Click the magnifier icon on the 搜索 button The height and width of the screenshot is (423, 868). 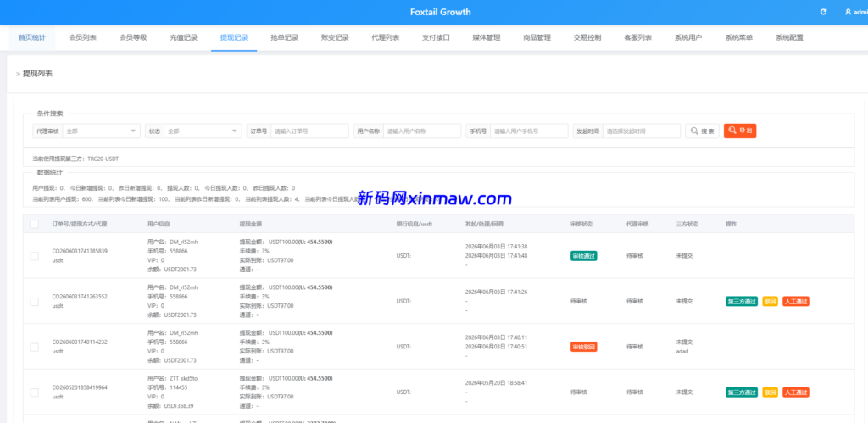coord(695,131)
